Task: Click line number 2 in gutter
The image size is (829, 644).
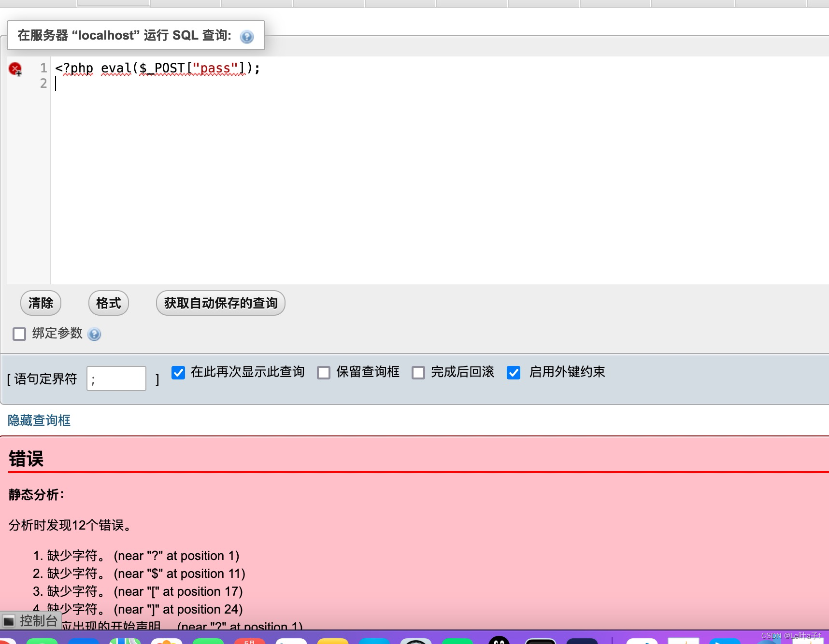Action: 43,84
